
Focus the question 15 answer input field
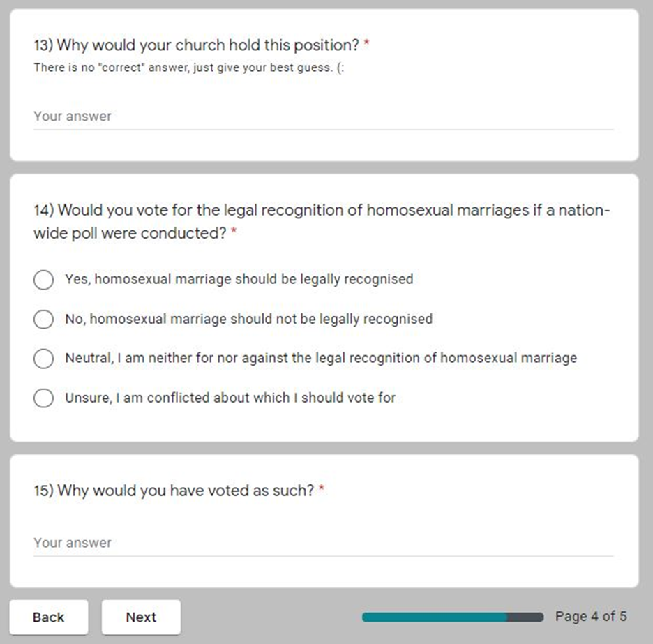(x=323, y=543)
